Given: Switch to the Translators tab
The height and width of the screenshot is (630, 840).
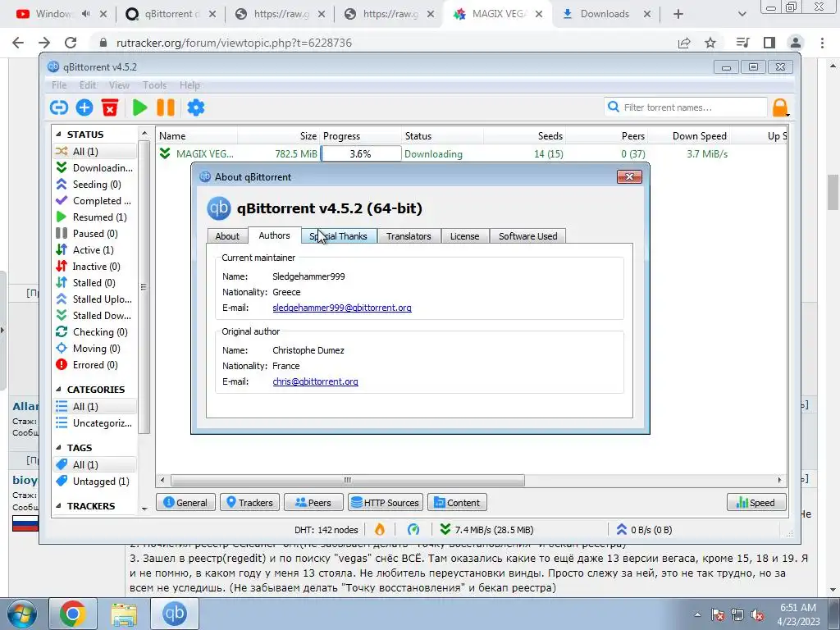Looking at the screenshot, I should coord(409,236).
